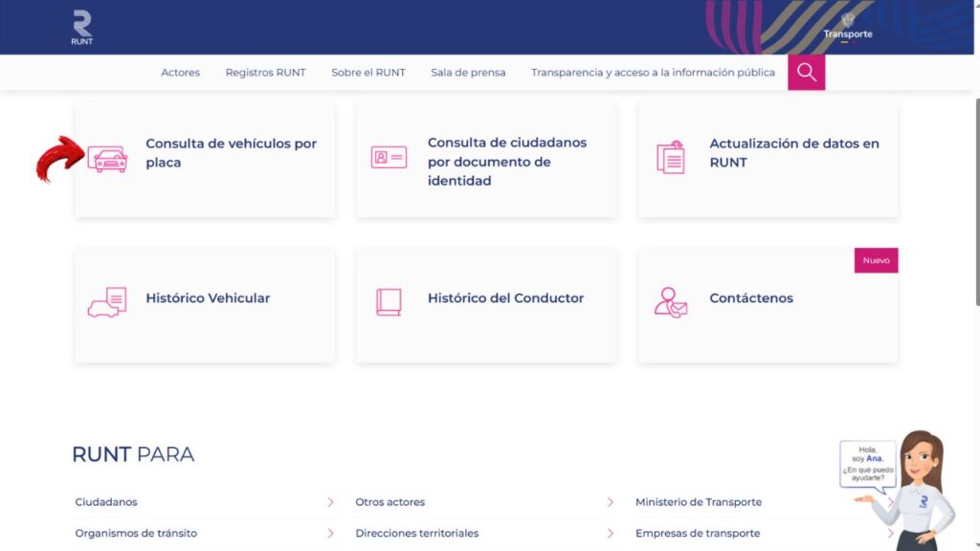
Task: Click the book icon for Histórico del Conductor
Action: (x=389, y=301)
